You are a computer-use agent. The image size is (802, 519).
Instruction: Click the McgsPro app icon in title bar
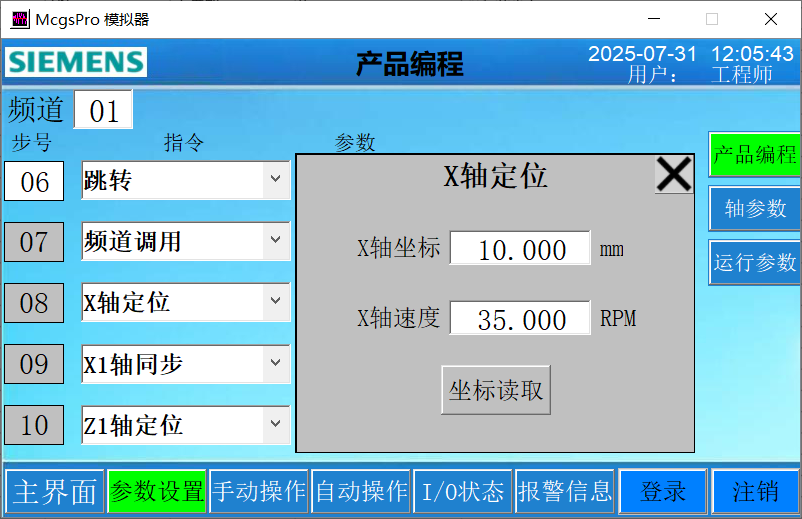[x=18, y=19]
